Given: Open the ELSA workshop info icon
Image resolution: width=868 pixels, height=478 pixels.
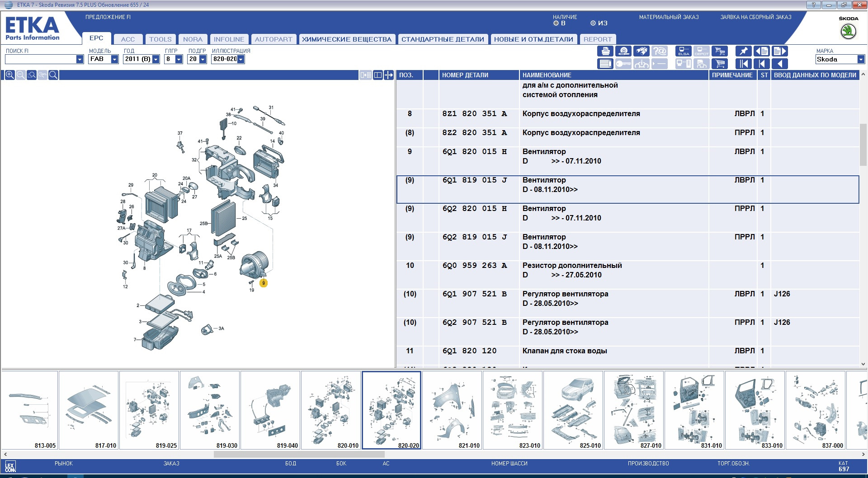Looking at the screenshot, I should tap(684, 51).
